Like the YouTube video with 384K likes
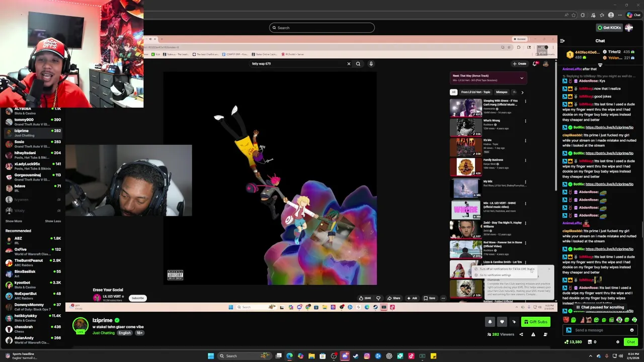 [366, 298]
